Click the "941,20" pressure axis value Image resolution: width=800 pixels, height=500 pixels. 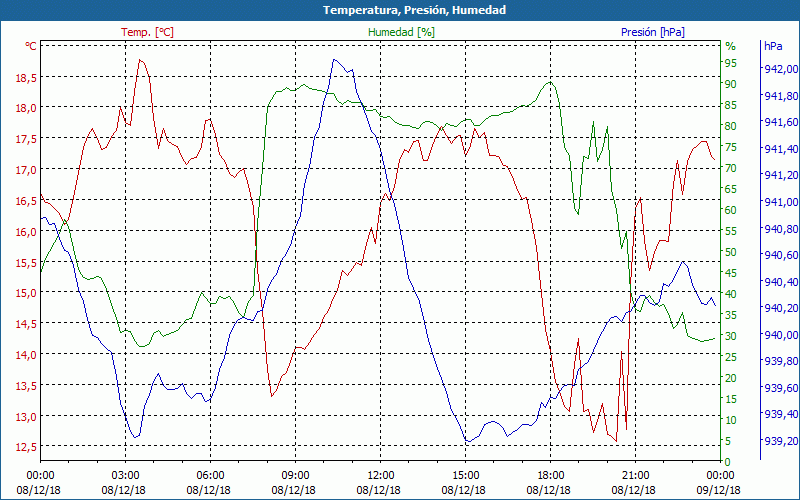pos(781,176)
